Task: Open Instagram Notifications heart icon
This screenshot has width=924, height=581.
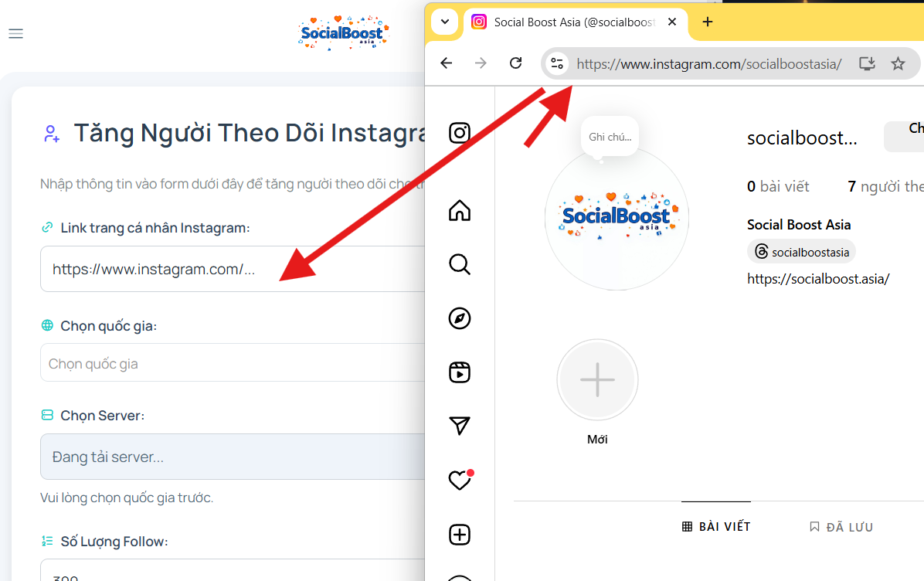Action: tap(460, 481)
